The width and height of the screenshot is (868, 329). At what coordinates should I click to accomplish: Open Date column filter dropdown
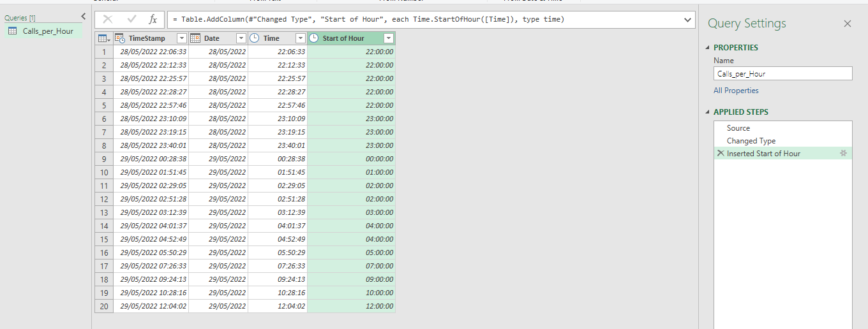(241, 38)
